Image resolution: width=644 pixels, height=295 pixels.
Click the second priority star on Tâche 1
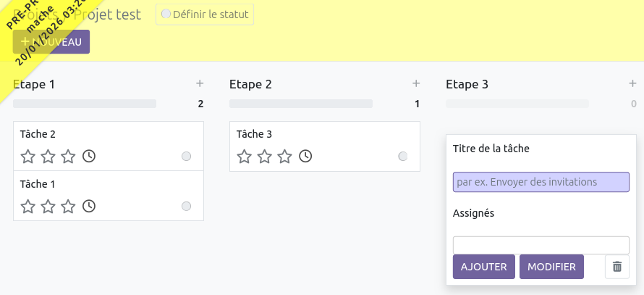48,207
